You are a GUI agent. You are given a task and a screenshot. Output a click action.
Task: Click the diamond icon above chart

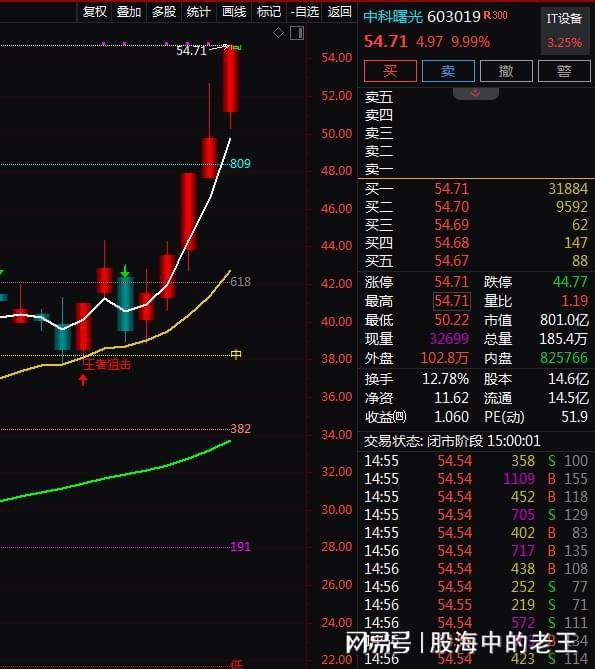(279, 32)
